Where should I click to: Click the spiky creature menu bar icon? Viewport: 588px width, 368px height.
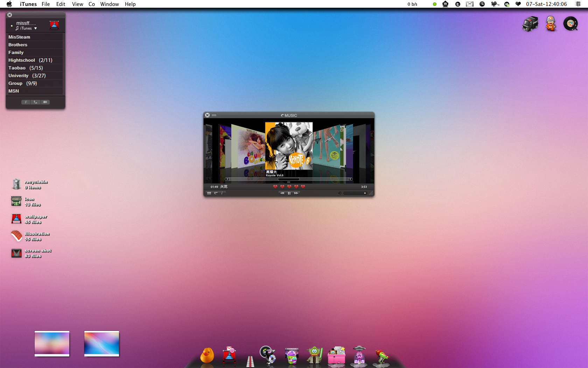445,4
